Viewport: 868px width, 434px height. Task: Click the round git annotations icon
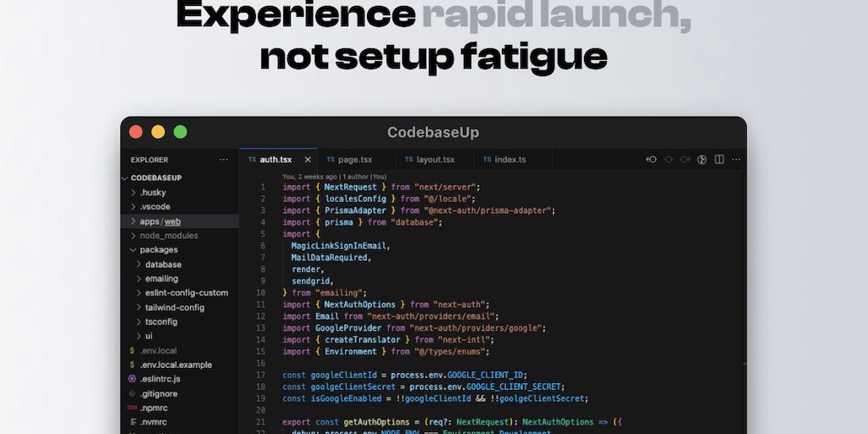702,159
